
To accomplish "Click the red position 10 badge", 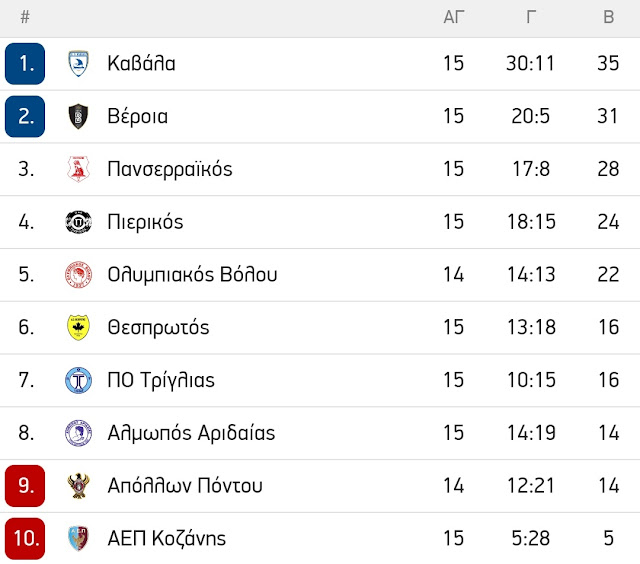I will click(25, 538).
